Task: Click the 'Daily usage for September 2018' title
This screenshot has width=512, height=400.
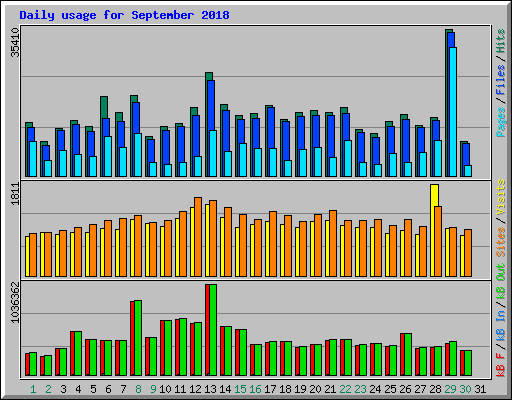Action: click(124, 15)
